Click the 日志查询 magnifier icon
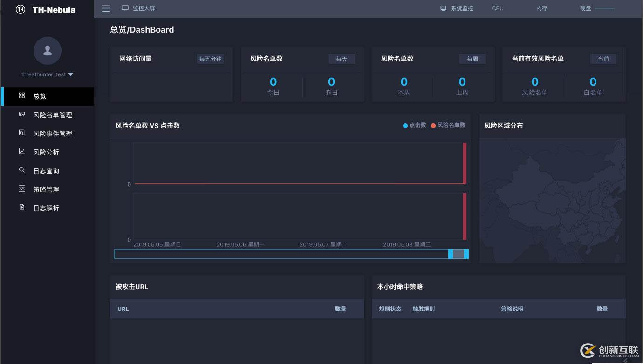 tap(22, 170)
